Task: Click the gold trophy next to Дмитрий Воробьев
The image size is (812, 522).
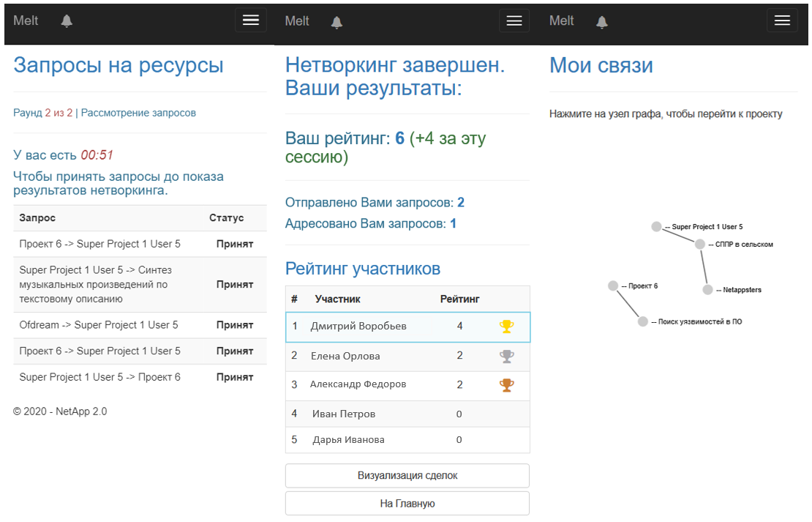Action: (506, 327)
